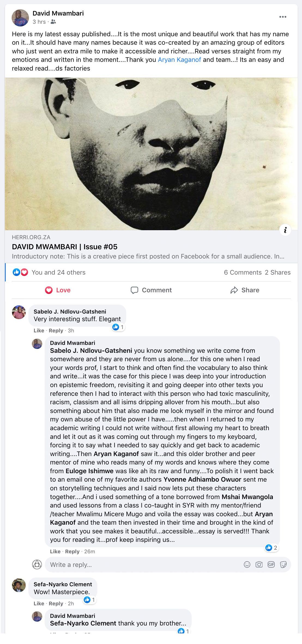Viewport: 302px width, 644px height.
Task: Expand the 6 Comments list
Action: (x=243, y=272)
